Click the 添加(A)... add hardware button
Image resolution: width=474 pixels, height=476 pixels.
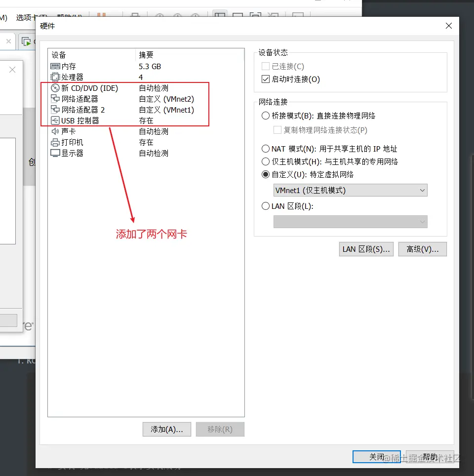coord(167,429)
